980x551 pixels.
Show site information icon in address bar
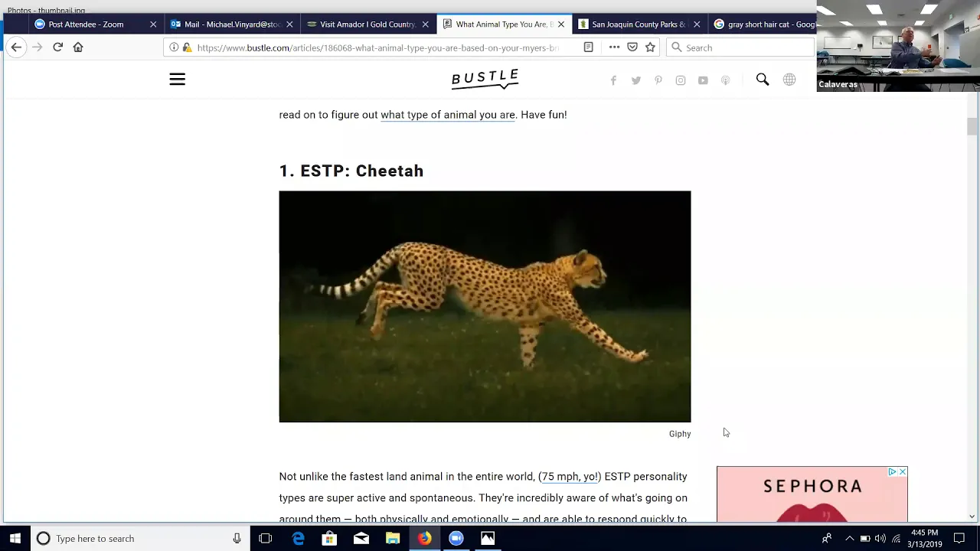tap(174, 47)
